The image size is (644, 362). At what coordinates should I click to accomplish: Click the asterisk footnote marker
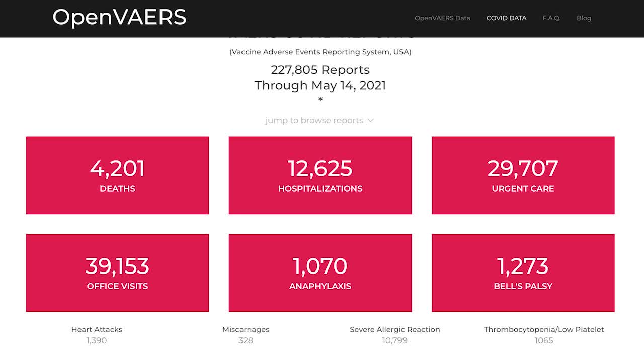[320, 99]
